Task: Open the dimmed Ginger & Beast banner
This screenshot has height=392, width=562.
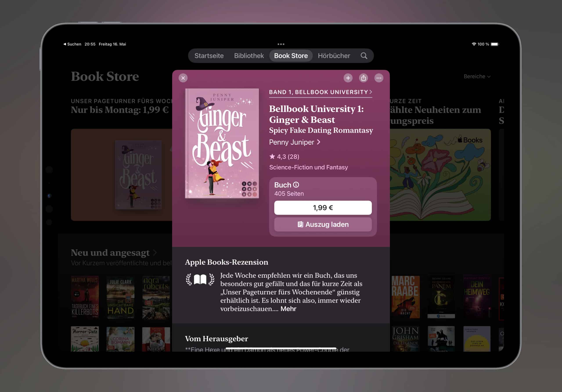Action: (x=121, y=175)
